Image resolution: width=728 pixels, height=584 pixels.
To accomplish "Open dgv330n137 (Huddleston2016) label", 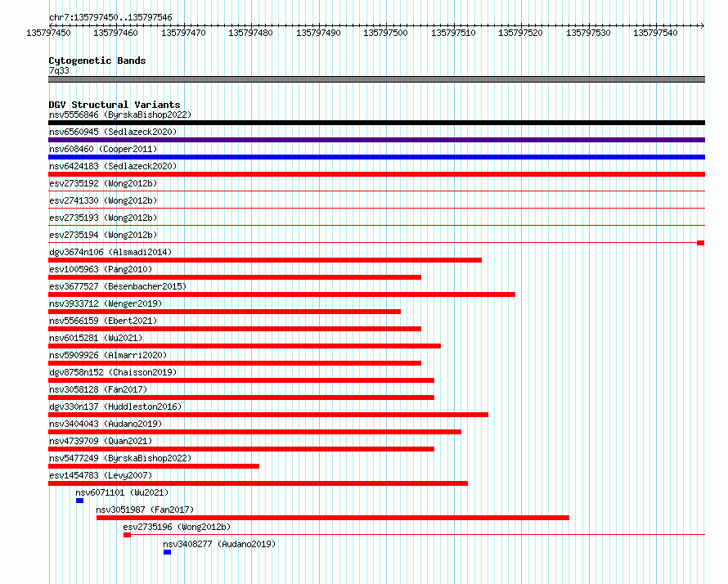I will click(115, 407).
